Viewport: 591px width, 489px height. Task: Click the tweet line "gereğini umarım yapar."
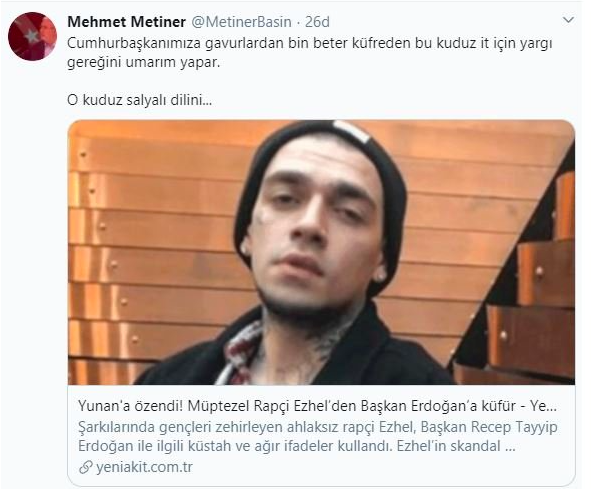point(144,62)
